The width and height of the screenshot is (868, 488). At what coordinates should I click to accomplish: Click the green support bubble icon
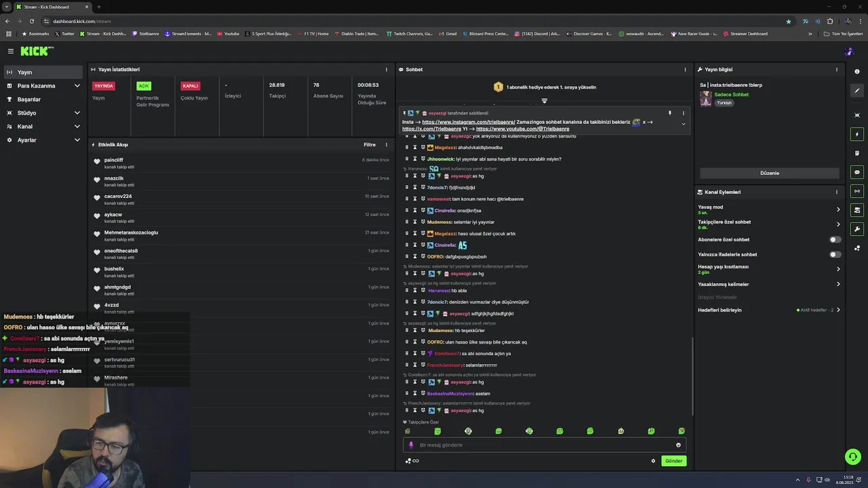pos(853,457)
